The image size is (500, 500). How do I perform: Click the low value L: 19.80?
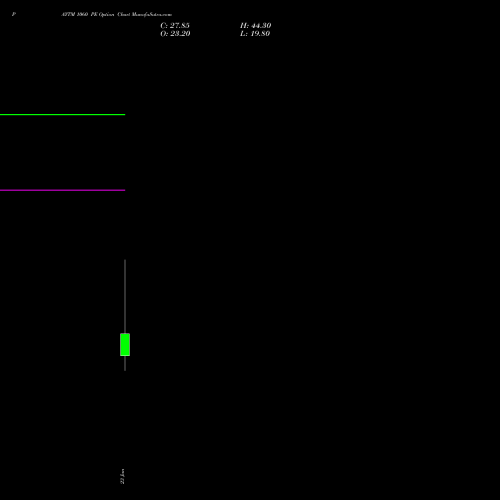tap(255, 34)
